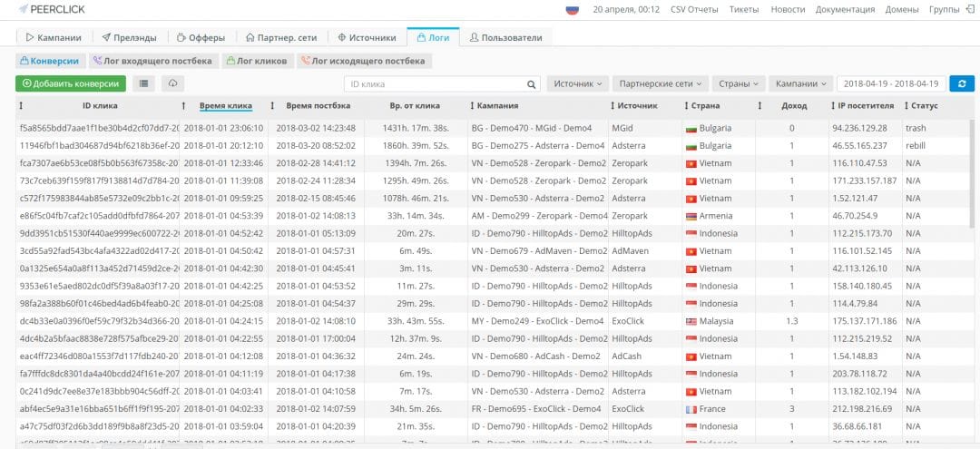Click the AdMaven source cell

[630, 251]
